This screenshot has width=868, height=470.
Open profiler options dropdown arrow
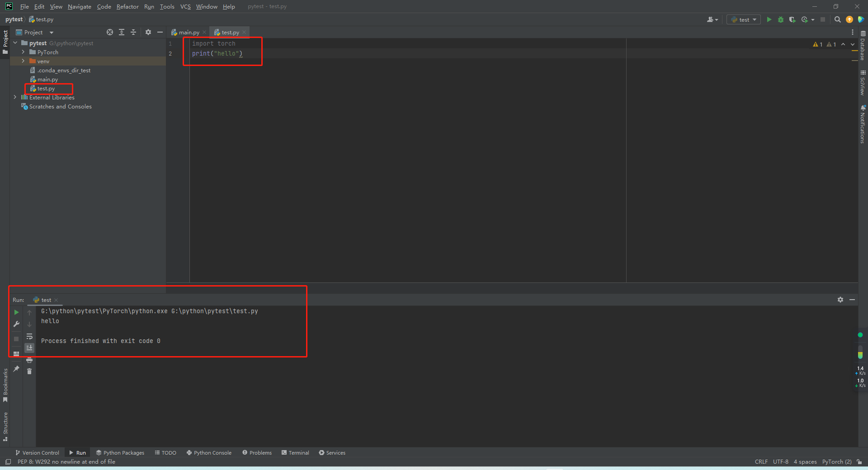(813, 19)
